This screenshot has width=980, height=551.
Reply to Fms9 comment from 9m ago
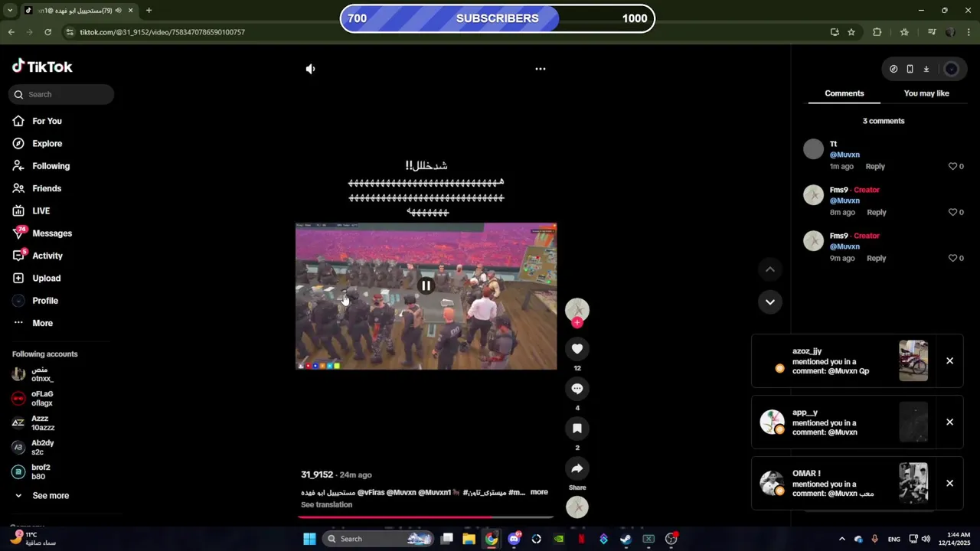click(877, 258)
